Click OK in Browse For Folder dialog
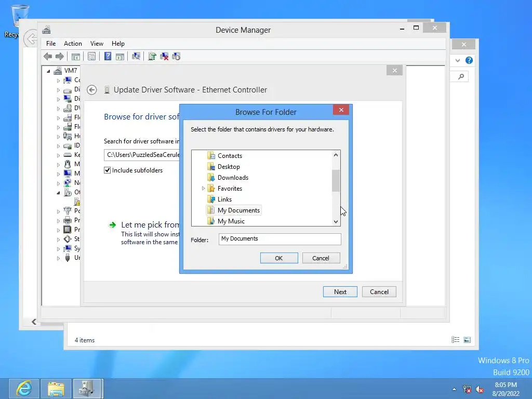532x399 pixels. [x=279, y=258]
